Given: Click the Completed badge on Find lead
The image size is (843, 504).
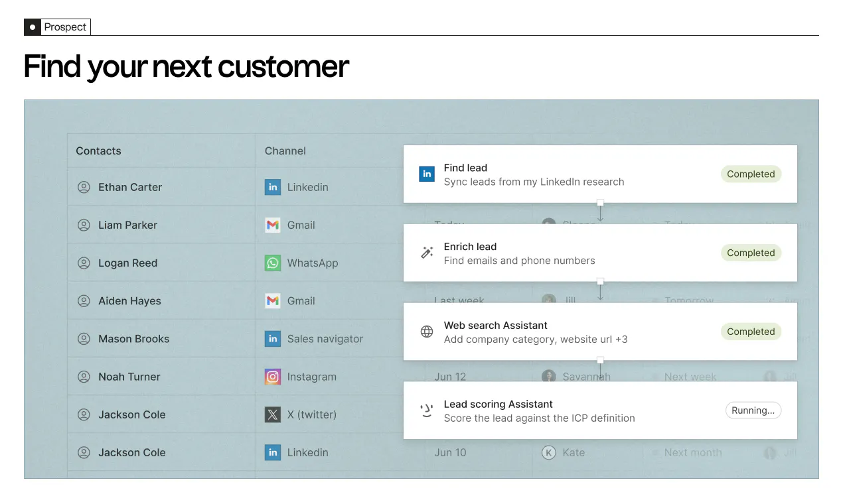Looking at the screenshot, I should 751,174.
